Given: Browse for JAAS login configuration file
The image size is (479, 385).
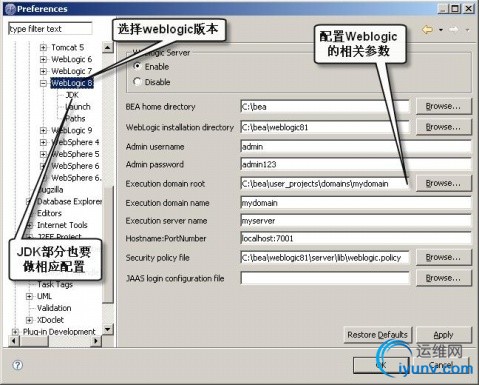Looking at the screenshot, I should (444, 278).
